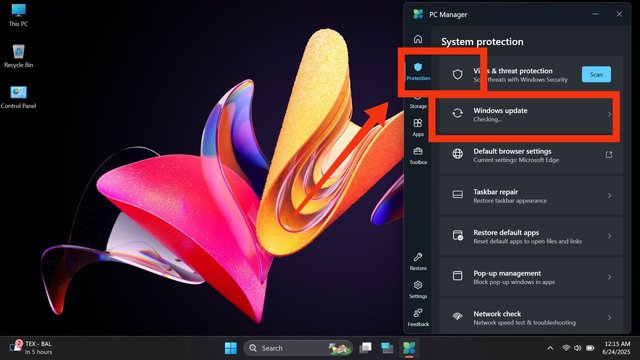Image resolution: width=640 pixels, height=360 pixels.
Task: Open the Apps section in sidebar
Action: 418,127
